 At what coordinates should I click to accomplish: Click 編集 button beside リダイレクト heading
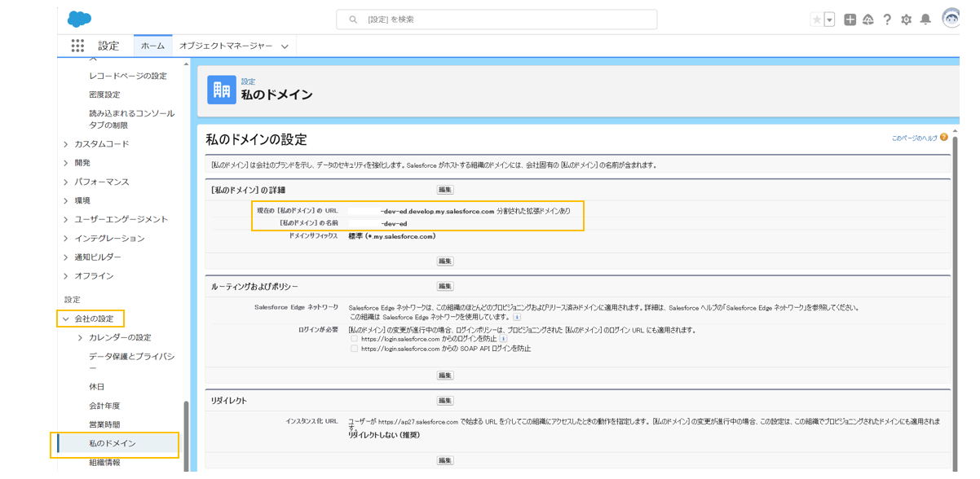tap(445, 401)
